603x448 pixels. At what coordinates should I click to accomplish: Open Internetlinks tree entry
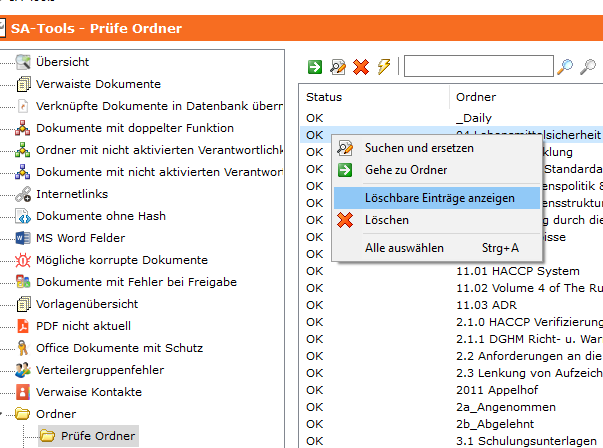[72, 194]
